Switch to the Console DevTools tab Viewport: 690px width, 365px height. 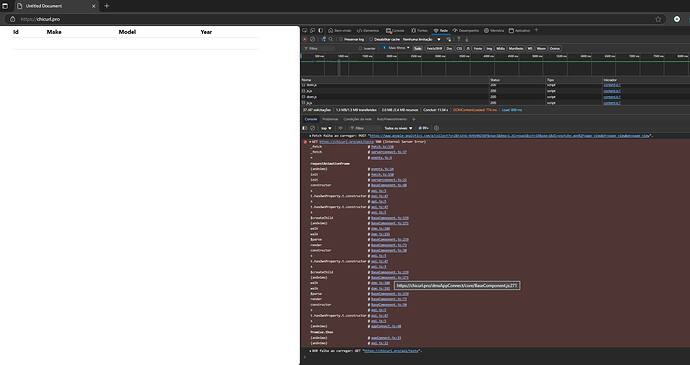coord(396,30)
